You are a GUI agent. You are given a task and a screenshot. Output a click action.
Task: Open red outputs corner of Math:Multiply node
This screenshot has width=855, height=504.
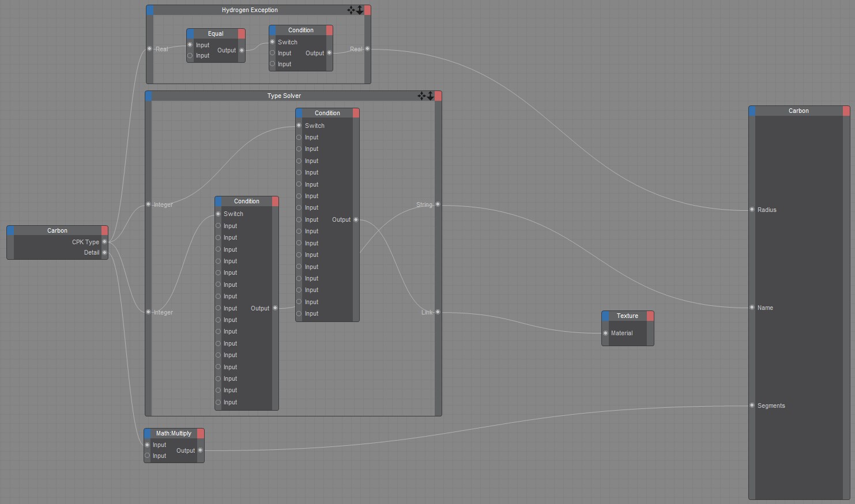point(201,433)
